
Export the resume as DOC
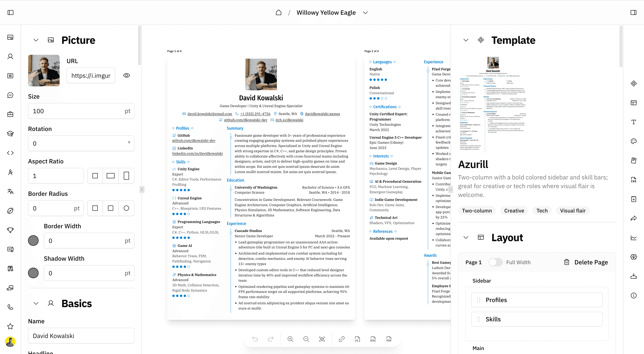[x=373, y=339]
